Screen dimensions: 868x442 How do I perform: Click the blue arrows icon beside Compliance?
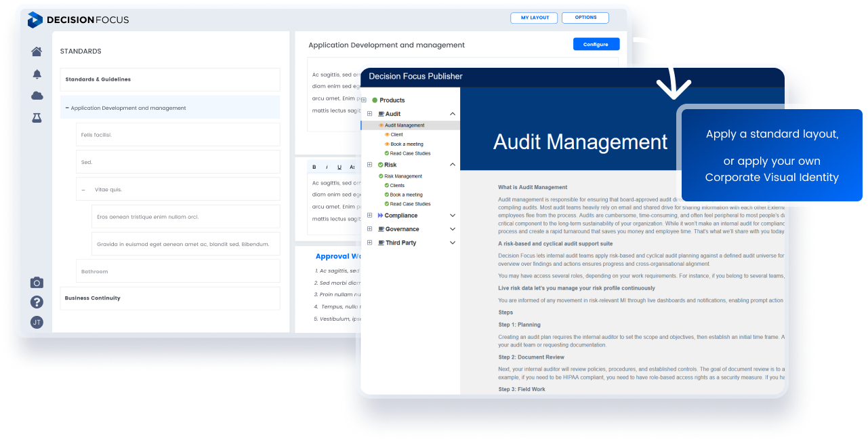click(x=381, y=216)
